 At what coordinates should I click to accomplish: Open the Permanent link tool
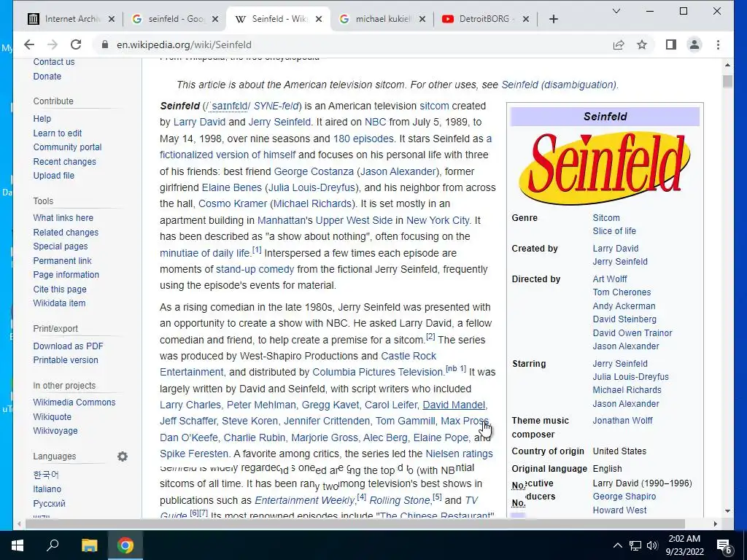coord(62,260)
